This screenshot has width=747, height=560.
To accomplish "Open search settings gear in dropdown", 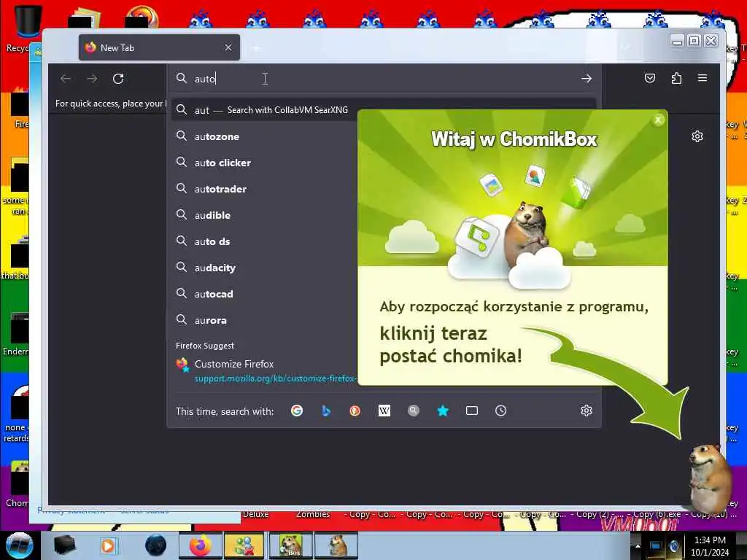I will tap(587, 411).
